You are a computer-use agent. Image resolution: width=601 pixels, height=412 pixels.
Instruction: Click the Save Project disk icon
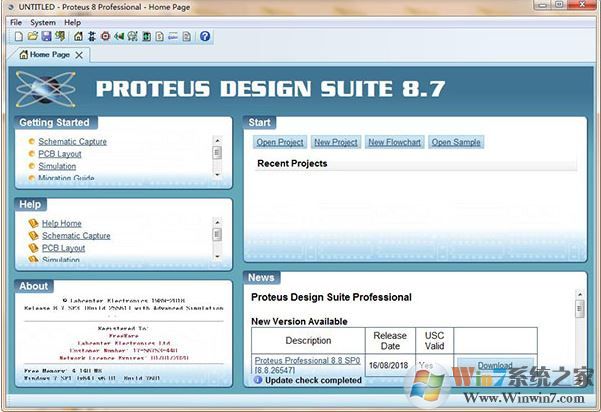tap(46, 36)
